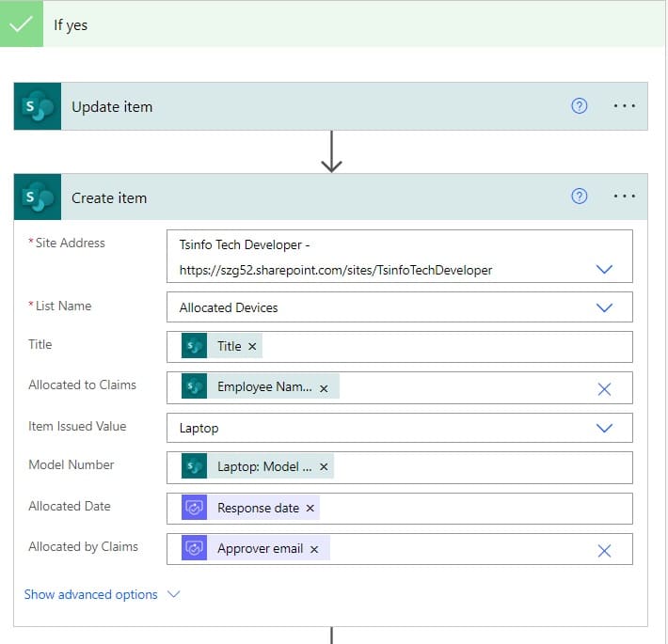Clear the Allocated by Claims field

(x=604, y=551)
